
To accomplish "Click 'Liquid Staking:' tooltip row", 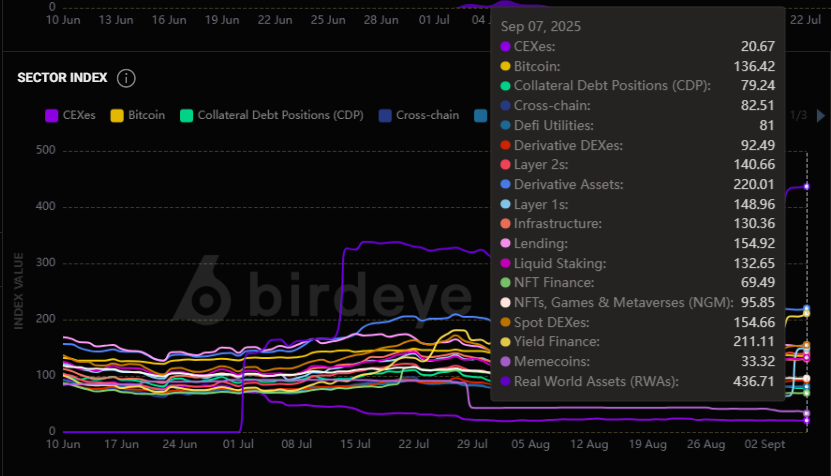I will coord(638,263).
